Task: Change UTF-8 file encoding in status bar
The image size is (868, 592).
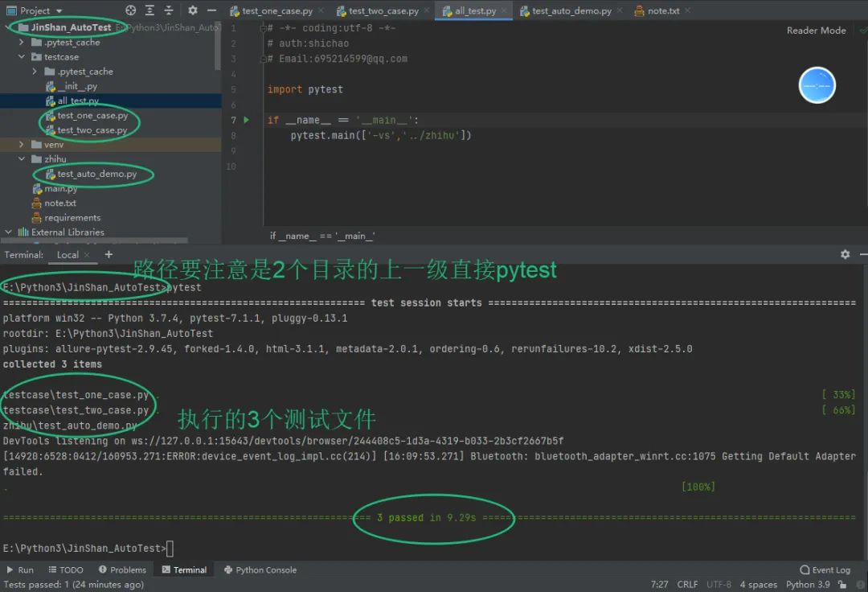Action: [719, 584]
